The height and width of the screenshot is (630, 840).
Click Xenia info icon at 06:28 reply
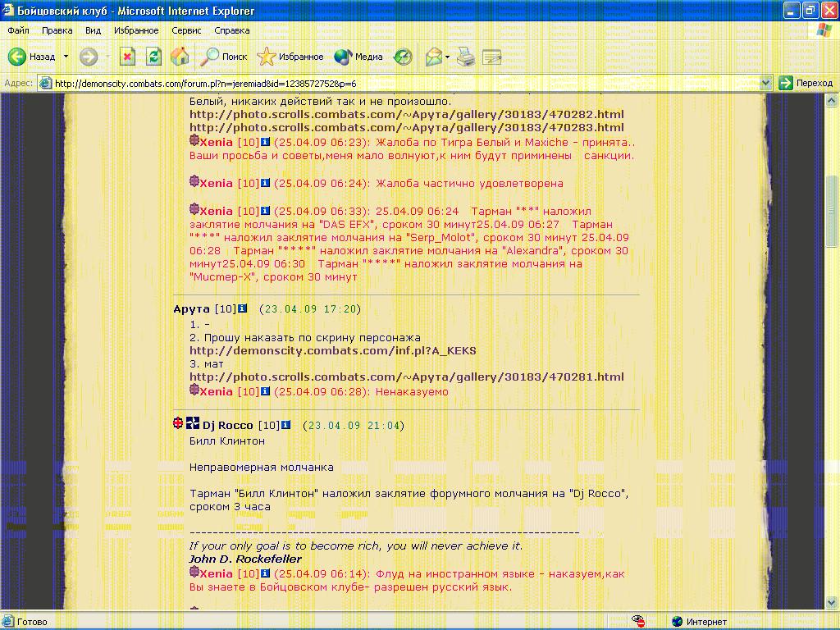(265, 391)
